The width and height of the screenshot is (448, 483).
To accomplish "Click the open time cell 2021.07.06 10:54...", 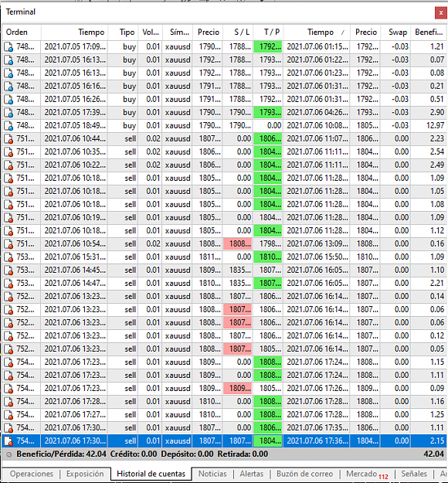I will (x=74, y=244).
